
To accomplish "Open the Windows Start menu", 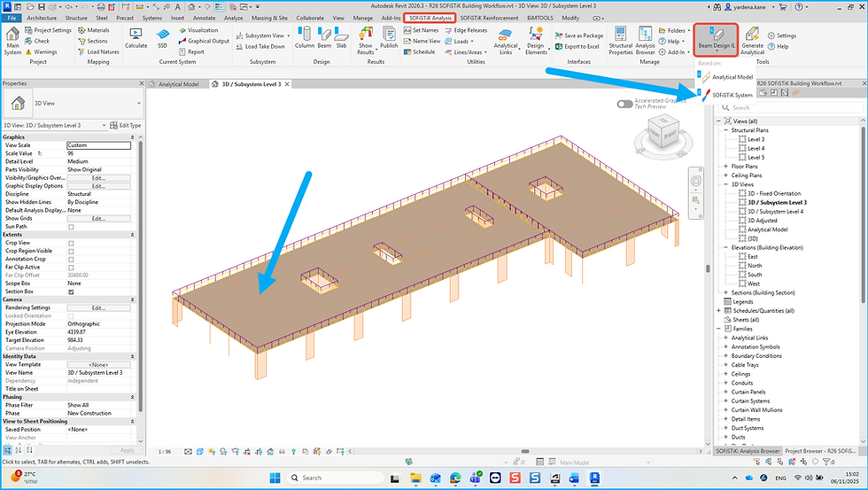I will [x=275, y=478].
